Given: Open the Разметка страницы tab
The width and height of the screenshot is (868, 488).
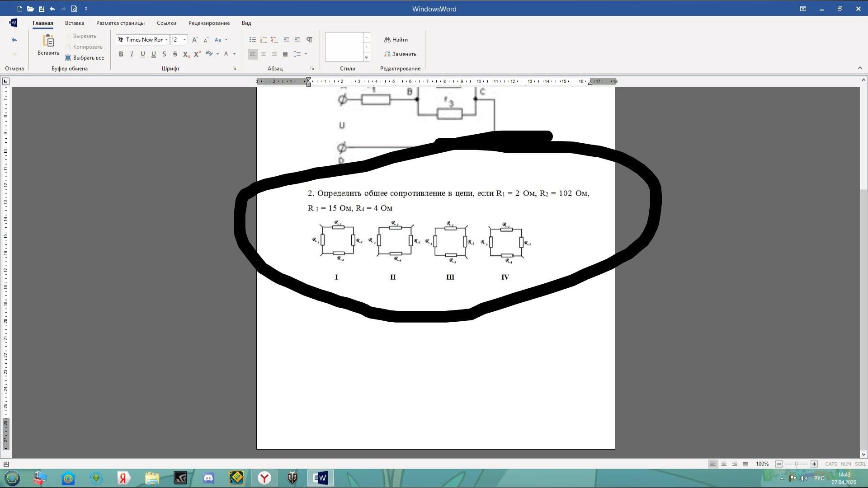Looking at the screenshot, I should pyautogui.click(x=120, y=23).
